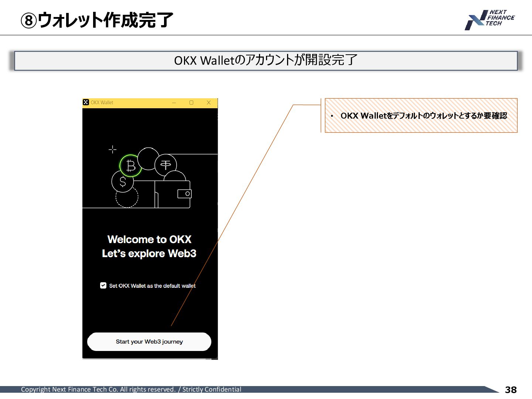Click the Tether coin illustration
Image resolution: width=532 pixels, height=399 pixels.
coord(166,165)
